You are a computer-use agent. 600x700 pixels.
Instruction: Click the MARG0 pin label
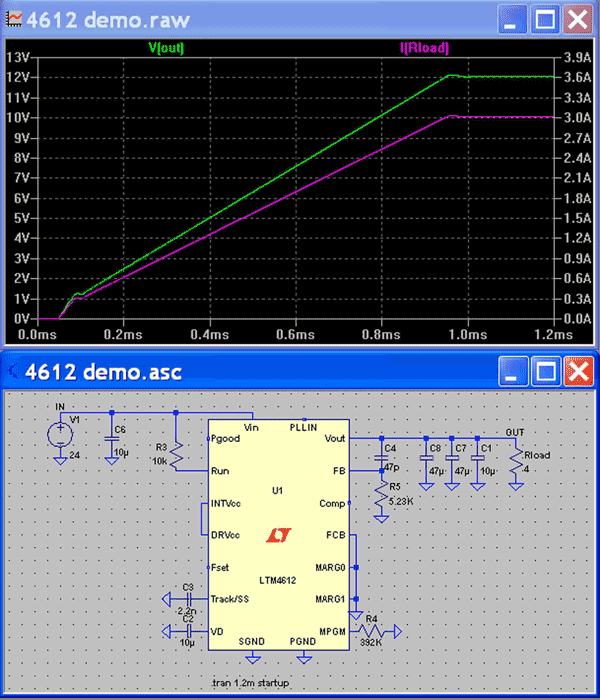330,567
